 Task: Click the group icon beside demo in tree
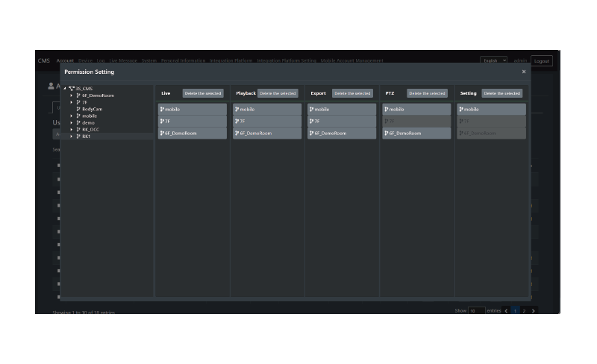pyautogui.click(x=78, y=122)
